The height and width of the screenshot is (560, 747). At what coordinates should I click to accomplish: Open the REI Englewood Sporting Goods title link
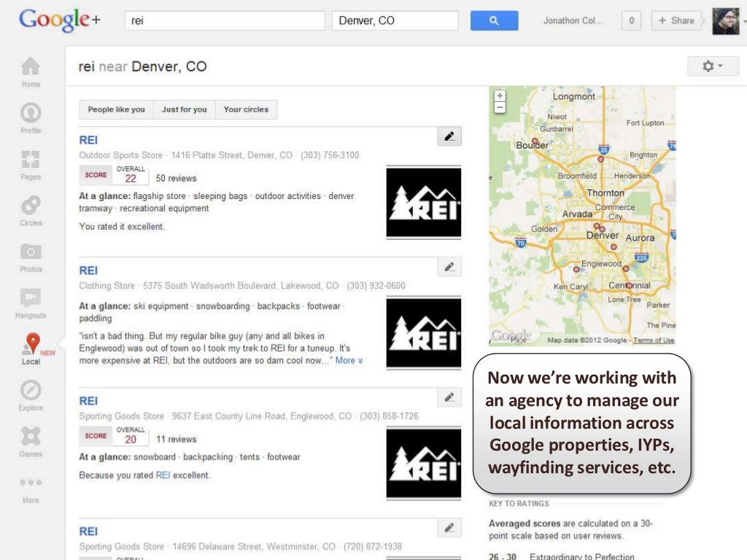click(x=88, y=401)
